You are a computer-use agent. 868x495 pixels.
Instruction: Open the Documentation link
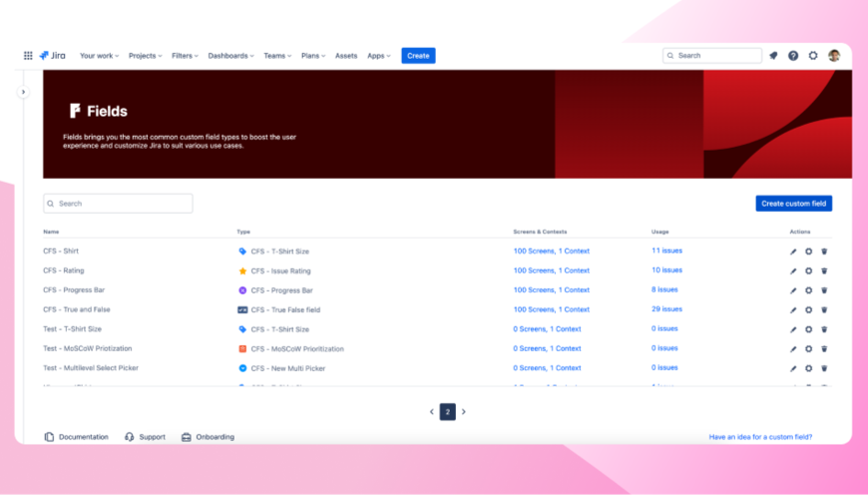click(77, 437)
